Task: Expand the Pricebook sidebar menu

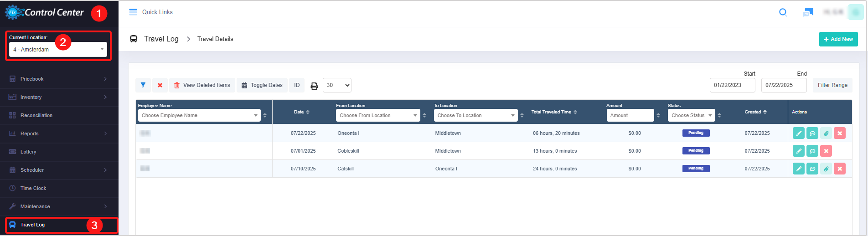Action: click(58, 79)
